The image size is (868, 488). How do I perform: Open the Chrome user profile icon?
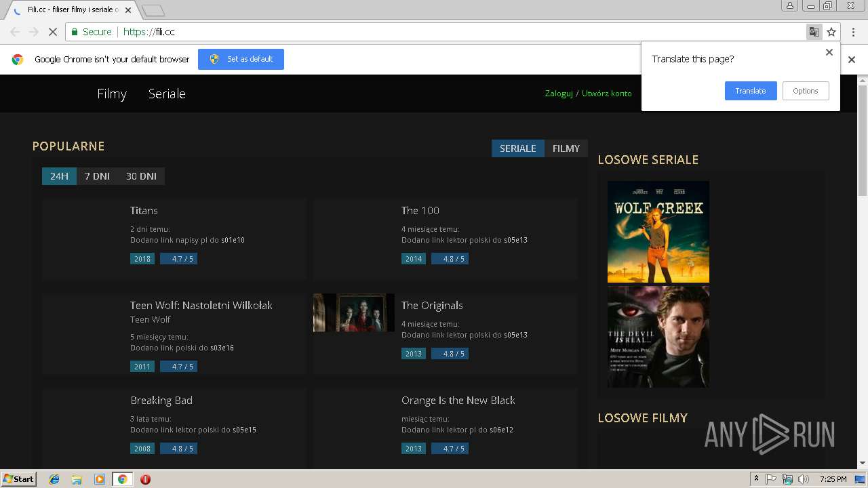click(x=789, y=5)
